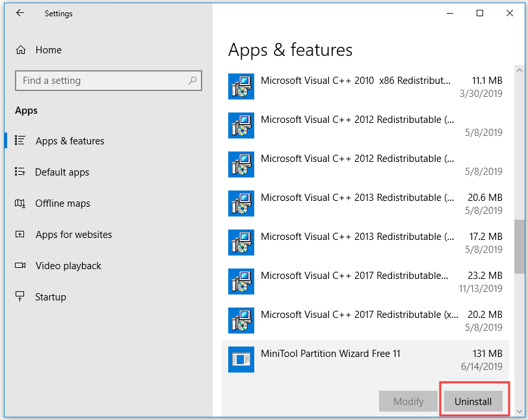Select the "Microsoft Visual C++ 2010 x86 Redistribut..." name

coord(356,81)
